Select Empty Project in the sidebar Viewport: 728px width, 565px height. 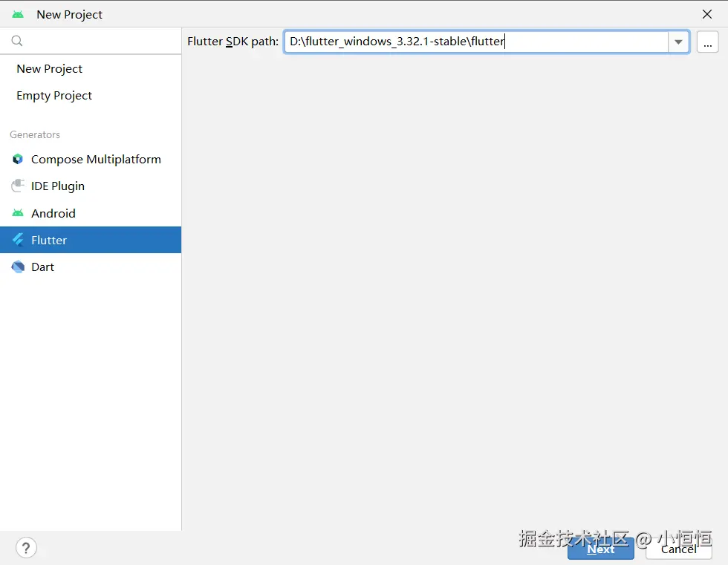click(x=91, y=96)
